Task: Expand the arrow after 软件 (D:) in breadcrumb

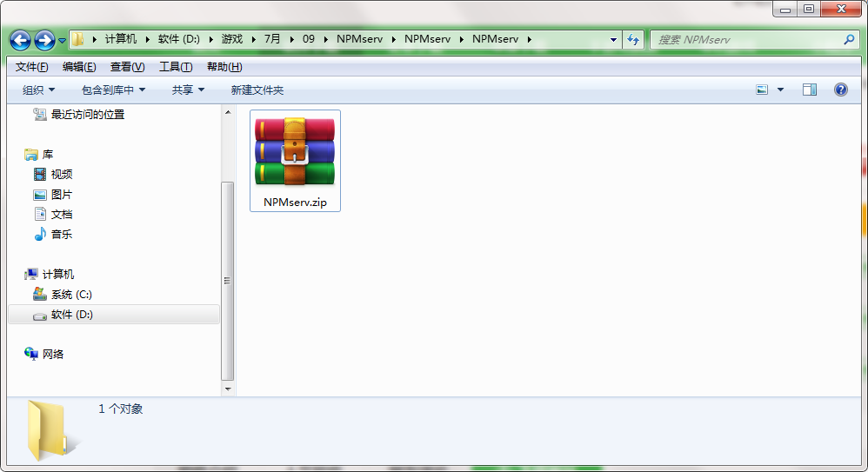Action: click(210, 39)
